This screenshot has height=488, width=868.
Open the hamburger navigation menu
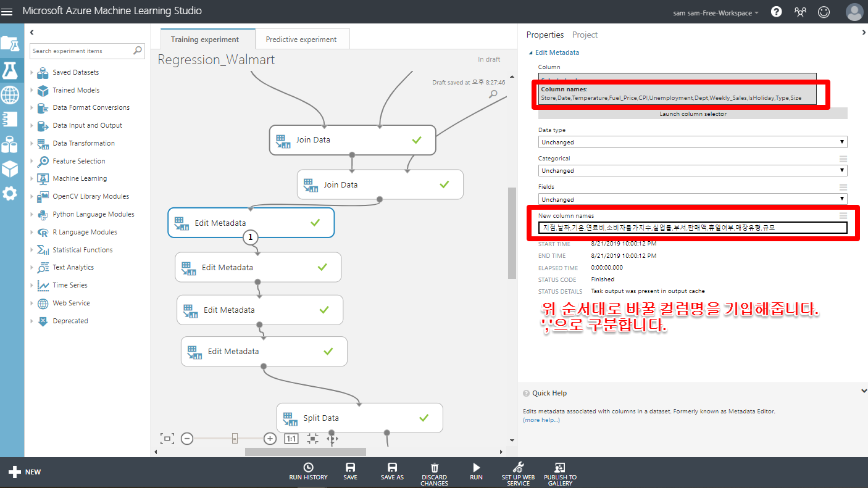(7, 11)
